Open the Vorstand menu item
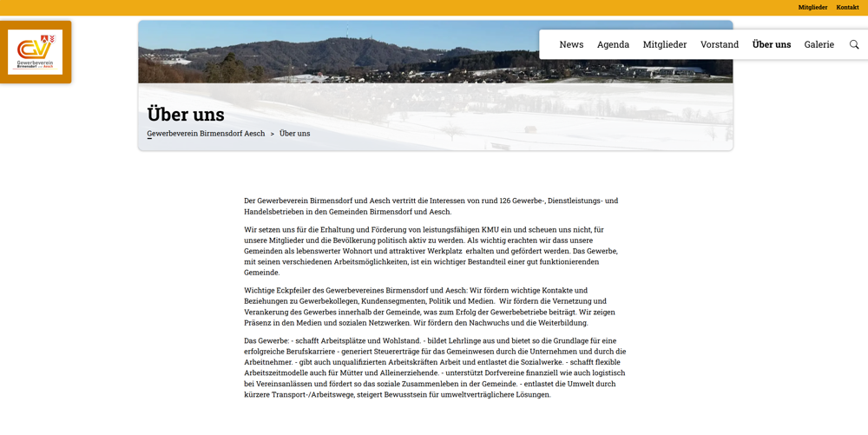 720,44
